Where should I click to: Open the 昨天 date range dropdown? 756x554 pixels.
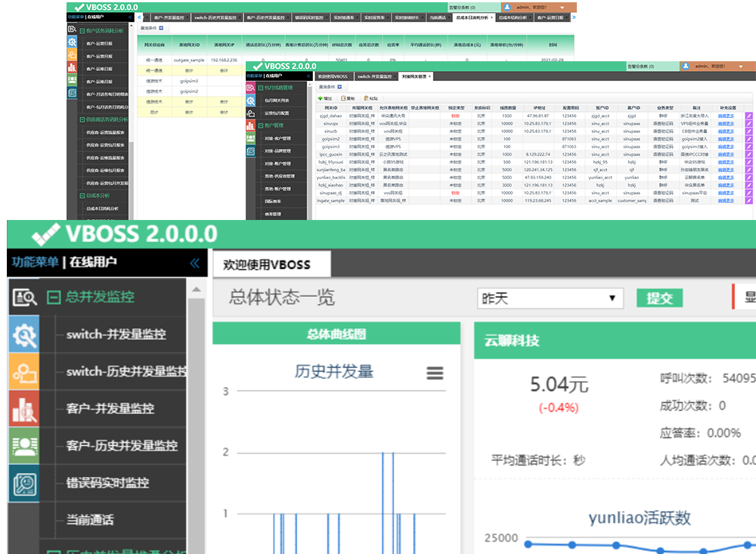point(550,299)
